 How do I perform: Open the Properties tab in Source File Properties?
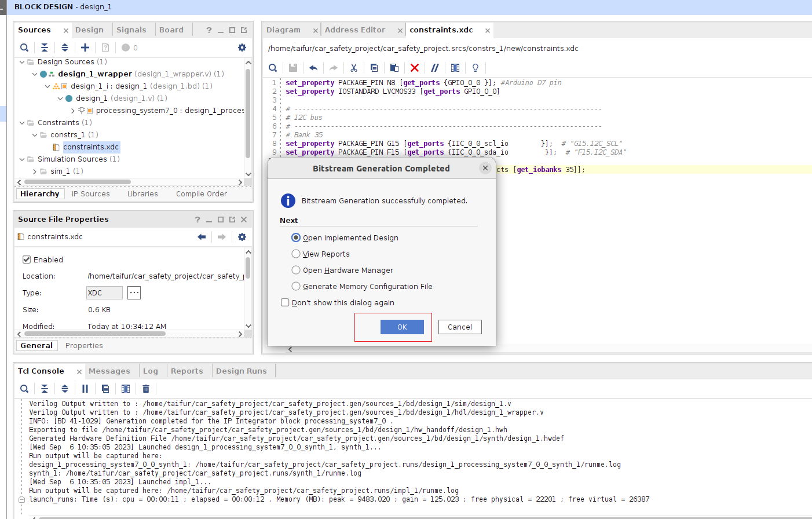pos(84,346)
